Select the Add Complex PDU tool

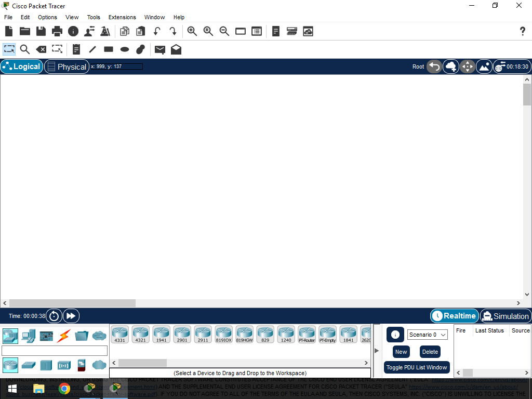(x=176, y=49)
